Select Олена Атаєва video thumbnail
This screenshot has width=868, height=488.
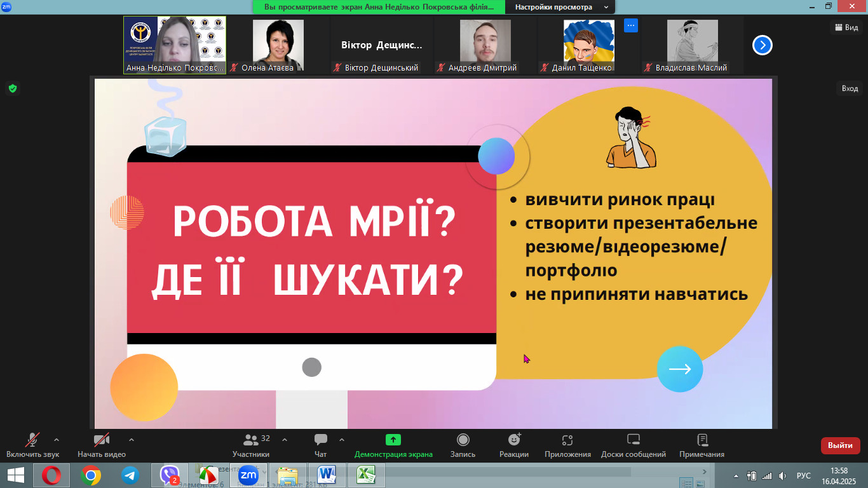click(x=278, y=45)
